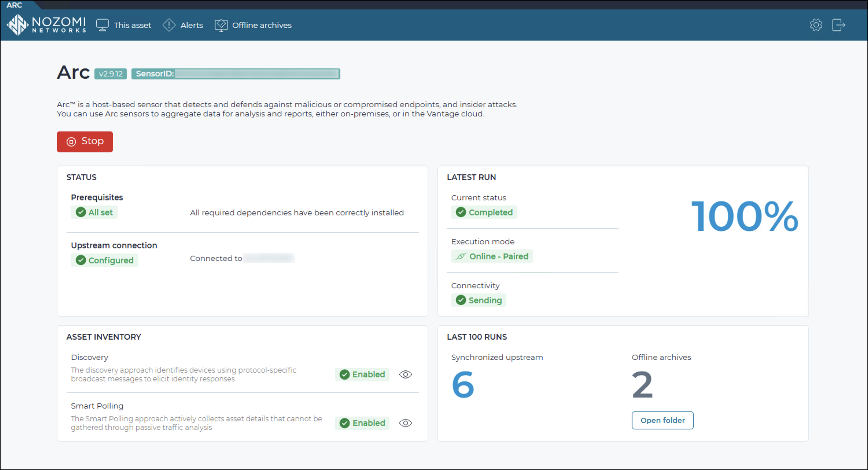Toggle the Smart Polling eye icon
868x470 pixels.
point(405,423)
